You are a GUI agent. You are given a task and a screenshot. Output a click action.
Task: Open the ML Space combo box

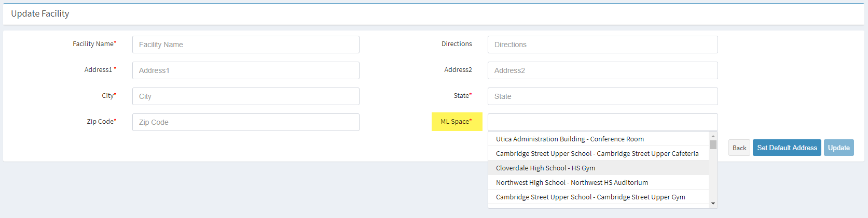(x=602, y=122)
